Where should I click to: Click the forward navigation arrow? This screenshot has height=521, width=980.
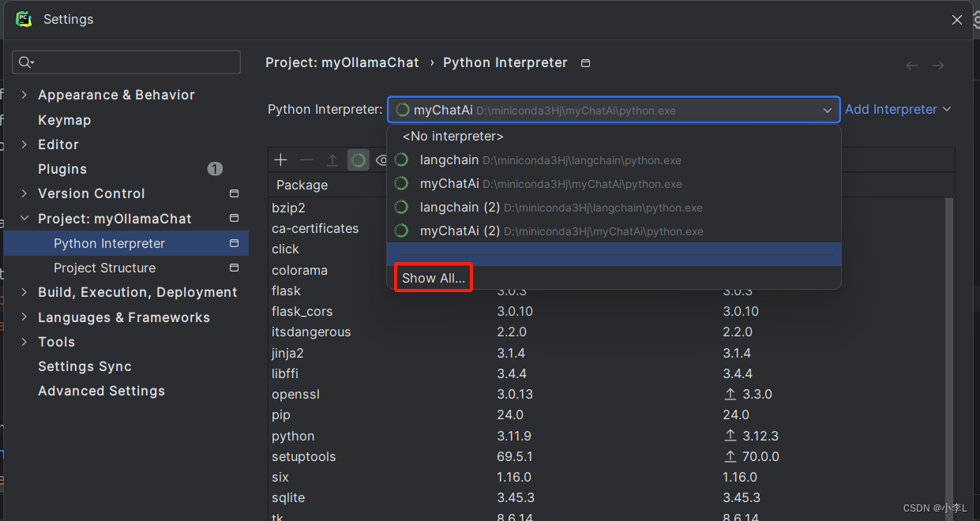tap(938, 66)
